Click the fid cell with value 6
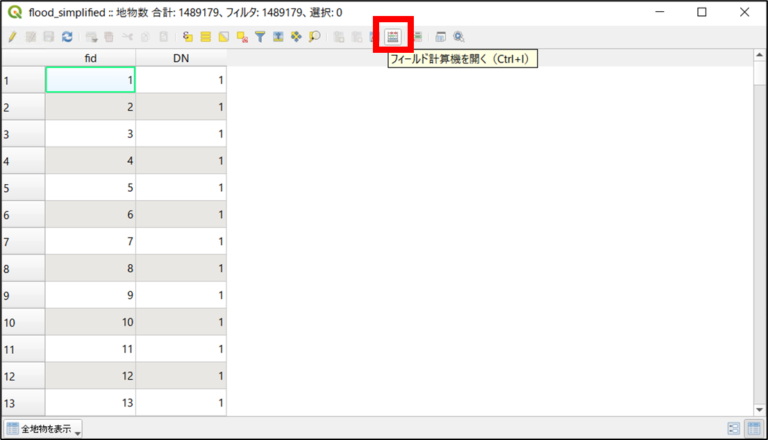The width and height of the screenshot is (768, 440). [x=91, y=215]
